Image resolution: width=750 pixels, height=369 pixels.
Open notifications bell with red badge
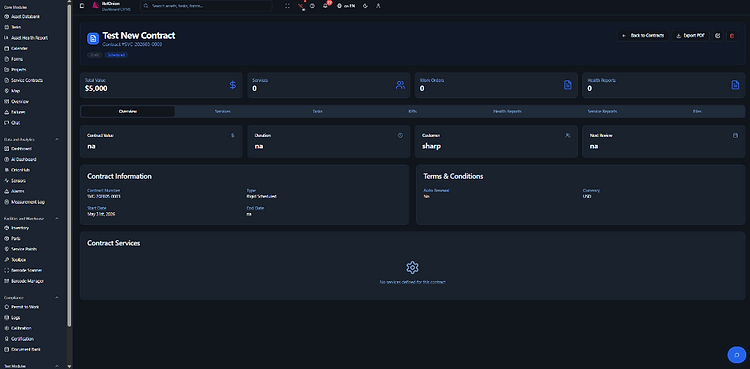pos(325,6)
